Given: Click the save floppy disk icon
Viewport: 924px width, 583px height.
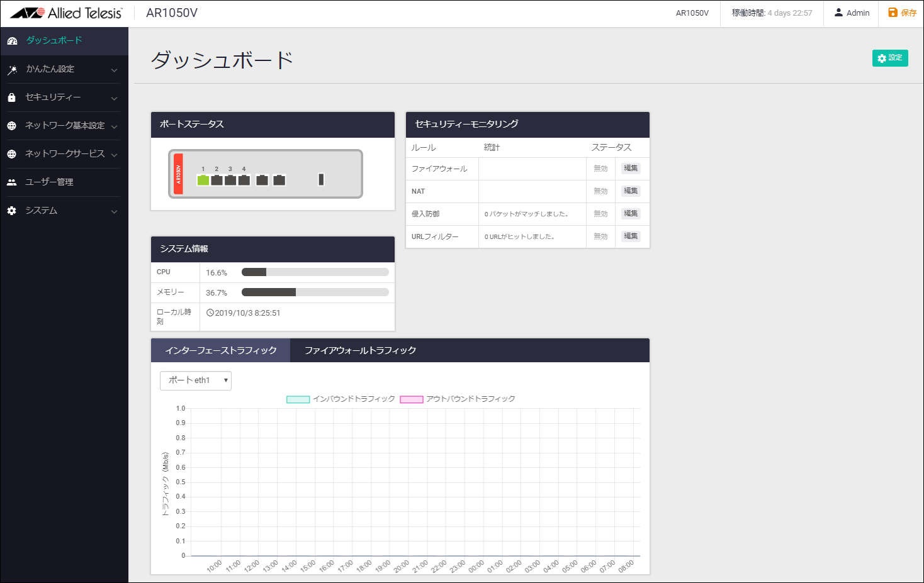Looking at the screenshot, I should click(x=893, y=13).
